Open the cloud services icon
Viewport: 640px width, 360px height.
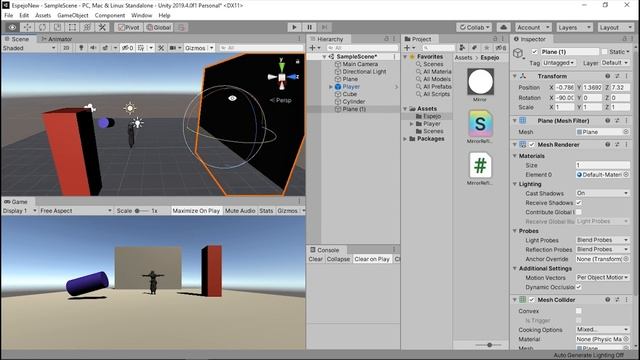pos(504,27)
